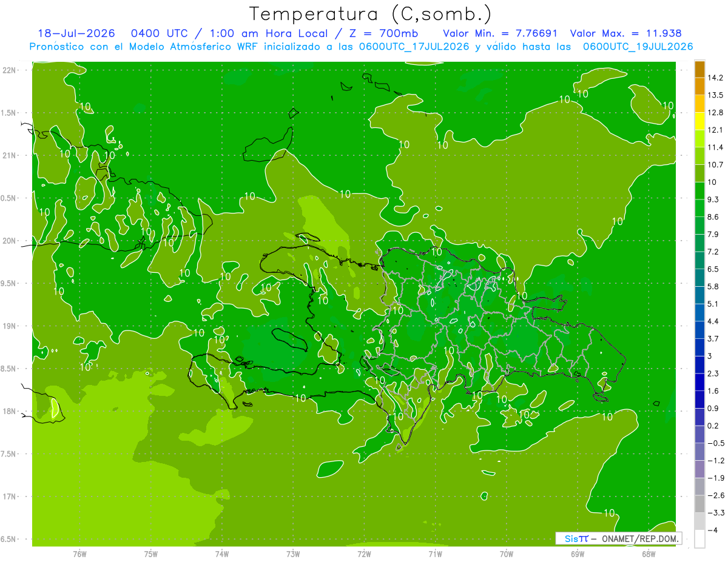Click the 19N latitude label
This screenshot has width=728, height=562.
pos(10,326)
